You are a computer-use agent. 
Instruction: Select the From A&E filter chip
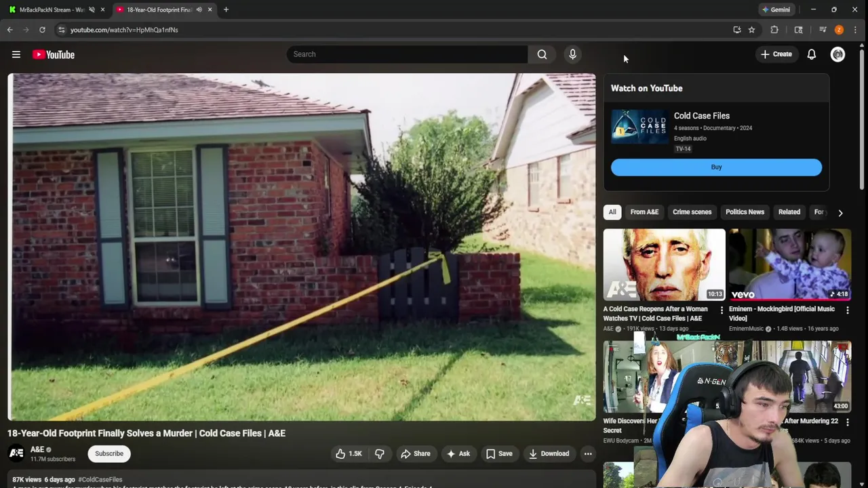coord(644,212)
